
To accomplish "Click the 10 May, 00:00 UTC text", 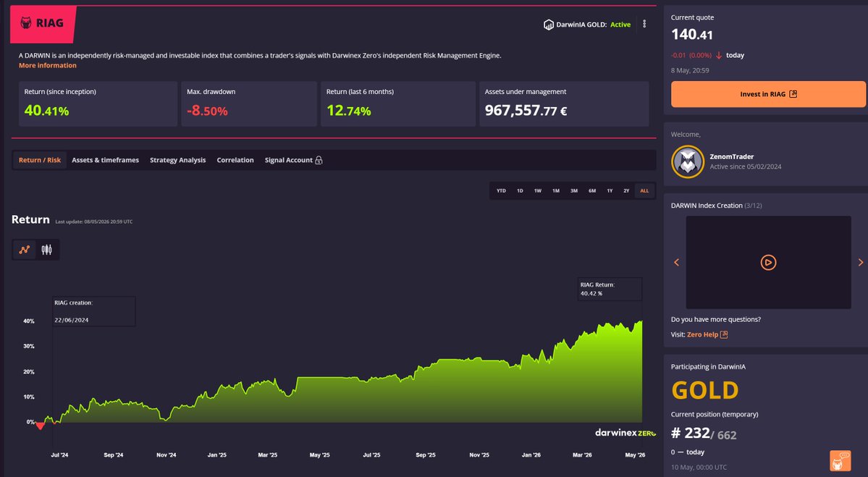I will [x=699, y=467].
